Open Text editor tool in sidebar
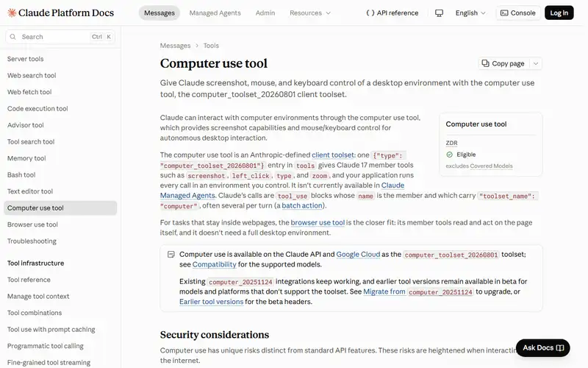This screenshot has width=588, height=368. 30,191
